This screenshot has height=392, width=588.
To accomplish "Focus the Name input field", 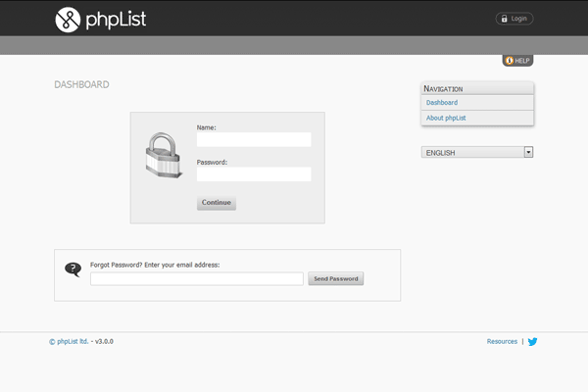I will (254, 140).
